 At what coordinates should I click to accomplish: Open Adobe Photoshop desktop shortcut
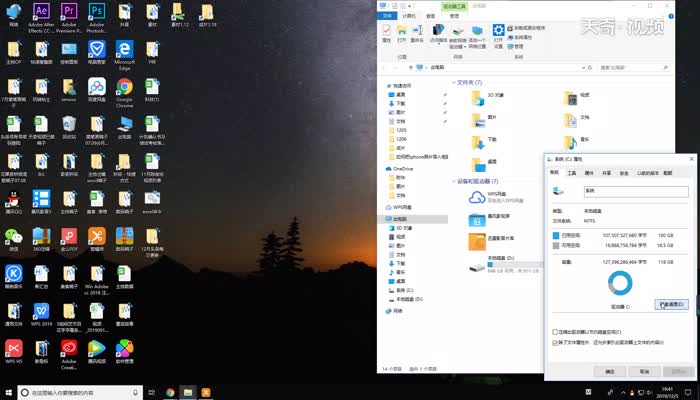coord(96,17)
